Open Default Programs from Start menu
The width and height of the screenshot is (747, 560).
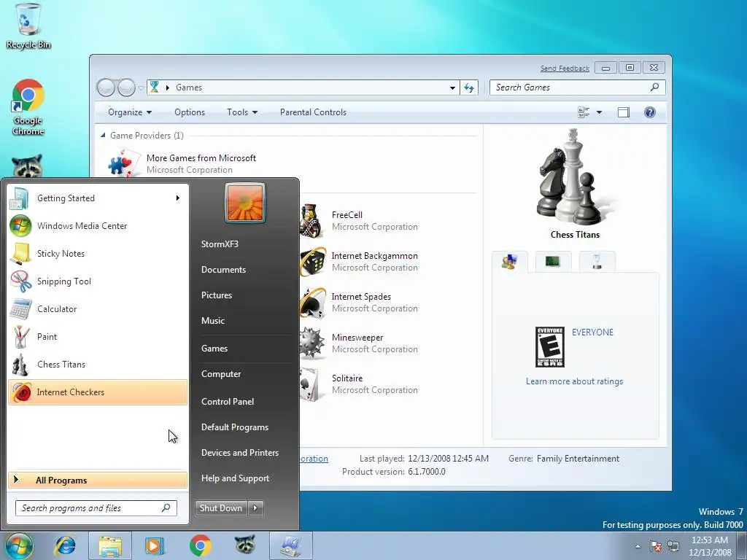point(235,427)
